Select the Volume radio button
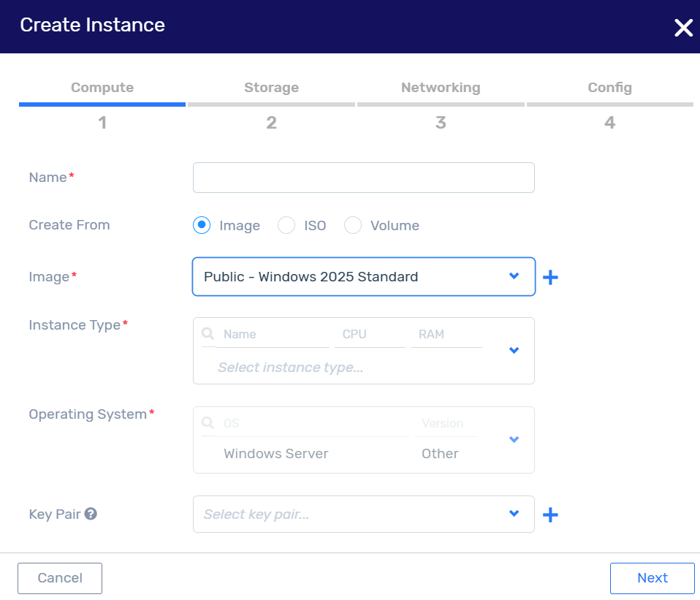 (353, 225)
